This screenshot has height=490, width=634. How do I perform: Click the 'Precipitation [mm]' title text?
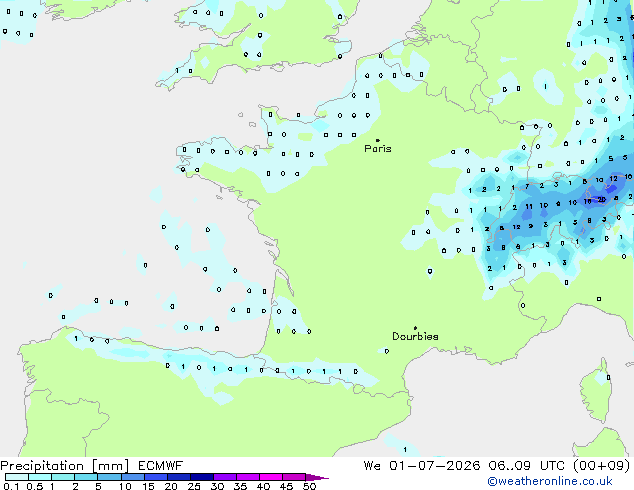[65, 466]
